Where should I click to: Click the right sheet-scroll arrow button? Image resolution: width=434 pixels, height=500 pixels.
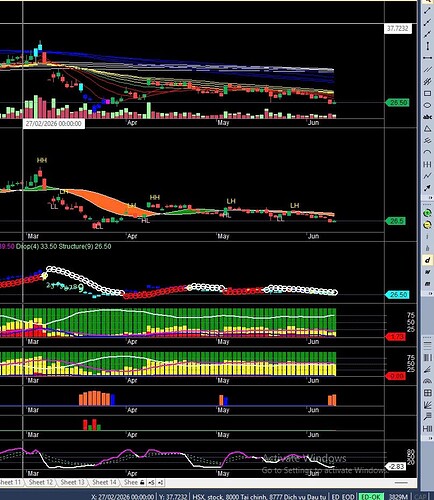(161, 482)
